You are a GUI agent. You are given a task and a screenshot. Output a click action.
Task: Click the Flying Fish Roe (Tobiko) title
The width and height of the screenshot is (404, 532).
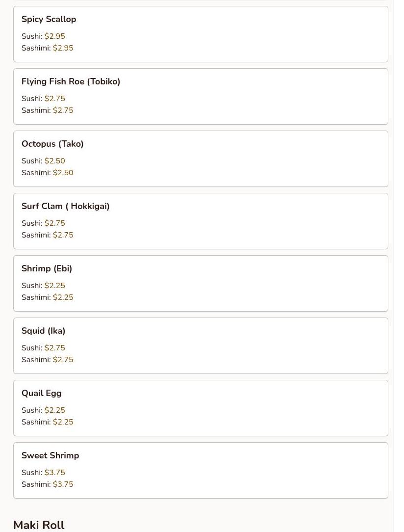[71, 81]
